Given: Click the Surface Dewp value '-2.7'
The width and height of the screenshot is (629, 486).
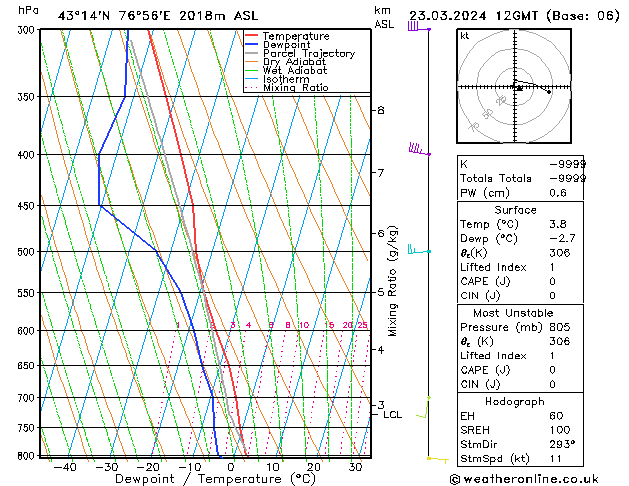Looking at the screenshot, I should tap(562, 238).
